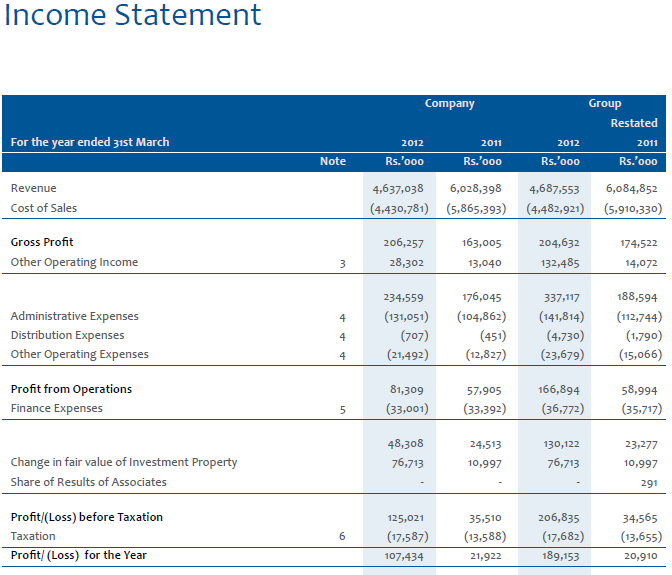Select the Cost of Sales row label

pyautogui.click(x=43, y=208)
